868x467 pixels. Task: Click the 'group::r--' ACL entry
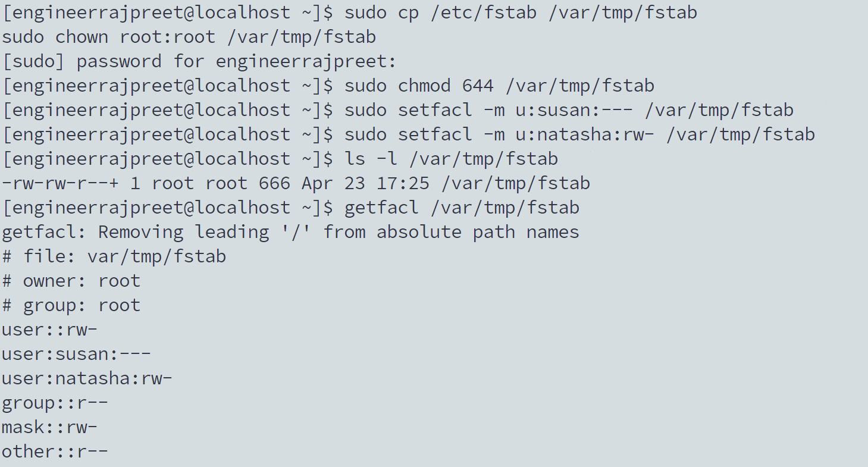tap(55, 403)
